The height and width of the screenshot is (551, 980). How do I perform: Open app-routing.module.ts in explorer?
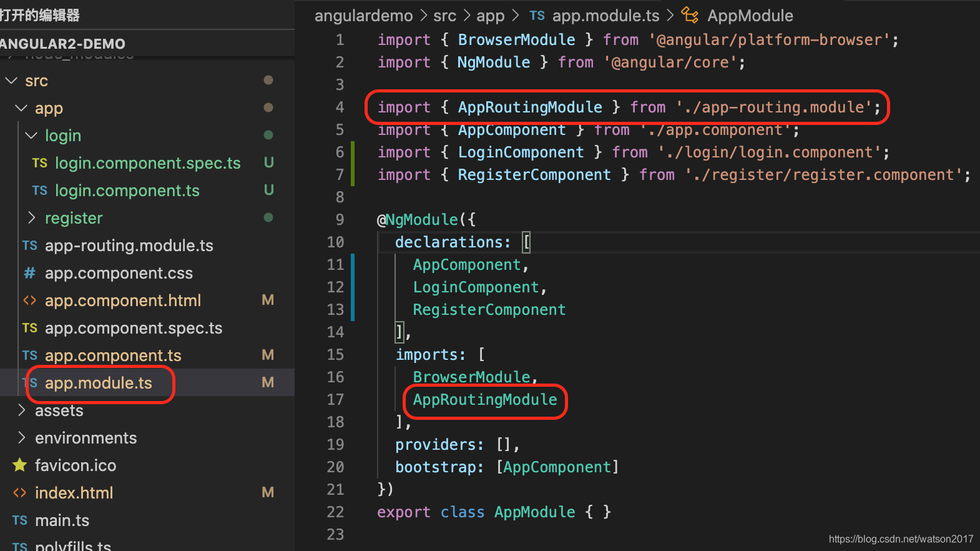(129, 246)
